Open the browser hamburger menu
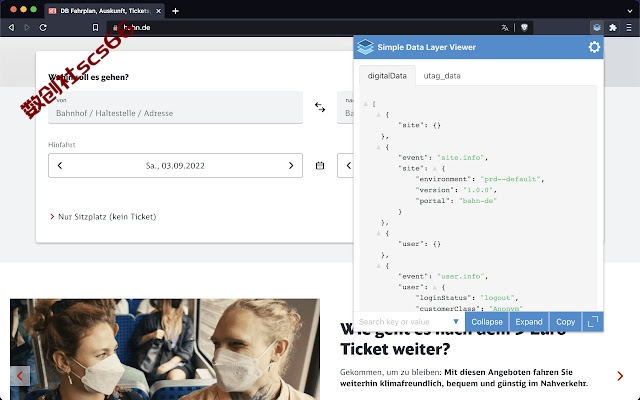640x400 pixels. (629, 27)
